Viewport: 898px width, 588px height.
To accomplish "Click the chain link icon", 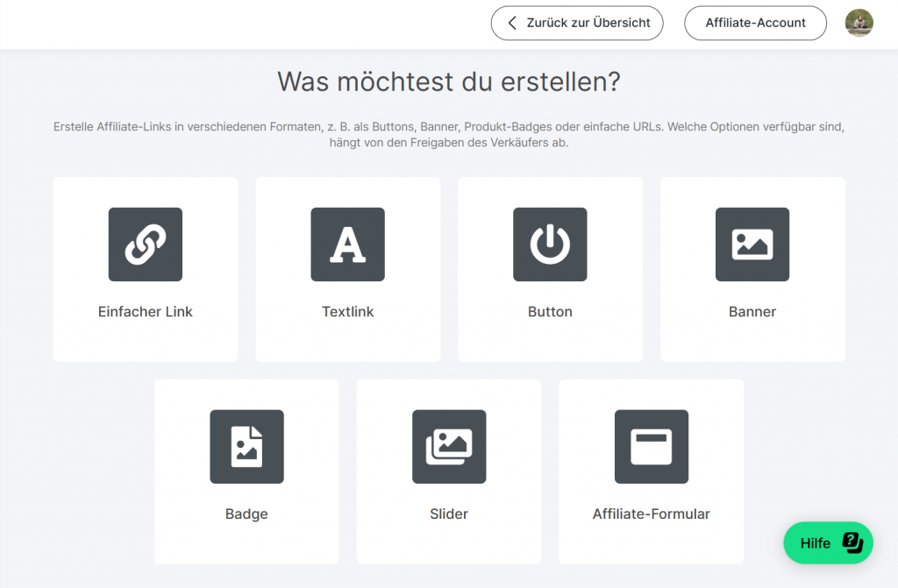I will (x=146, y=244).
